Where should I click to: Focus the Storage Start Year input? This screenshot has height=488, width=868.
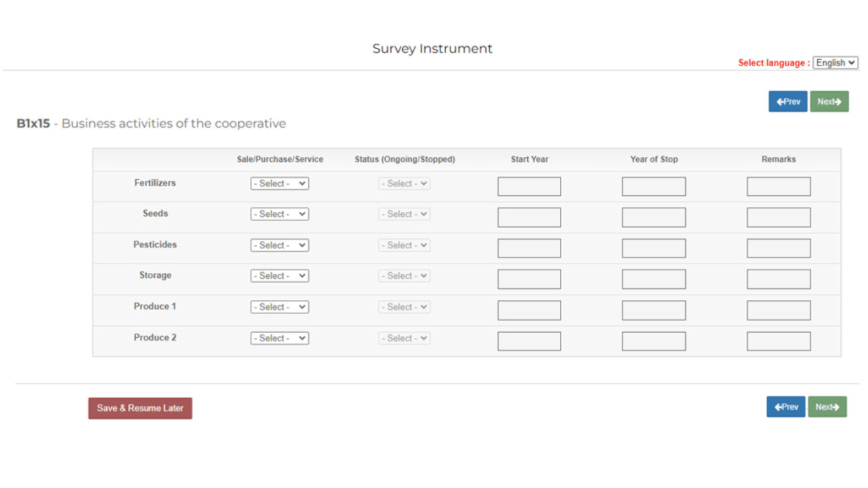(x=529, y=279)
